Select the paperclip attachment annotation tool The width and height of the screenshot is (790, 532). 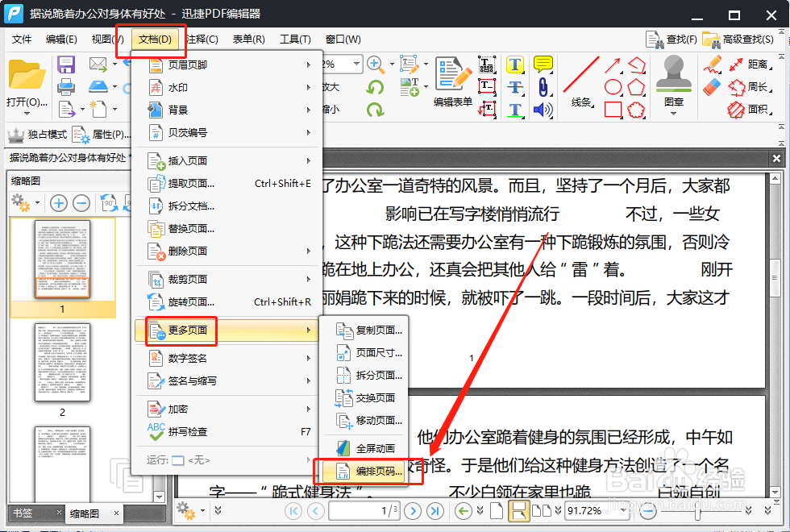point(543,85)
